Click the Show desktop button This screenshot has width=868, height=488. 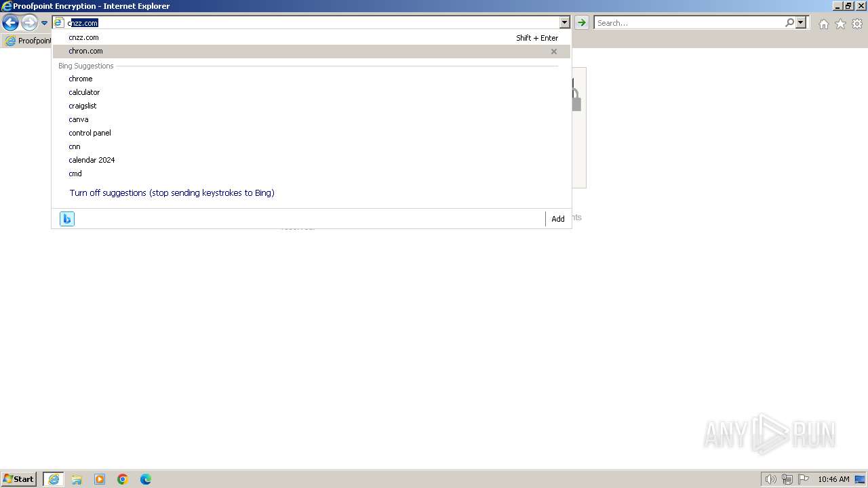[x=860, y=479]
